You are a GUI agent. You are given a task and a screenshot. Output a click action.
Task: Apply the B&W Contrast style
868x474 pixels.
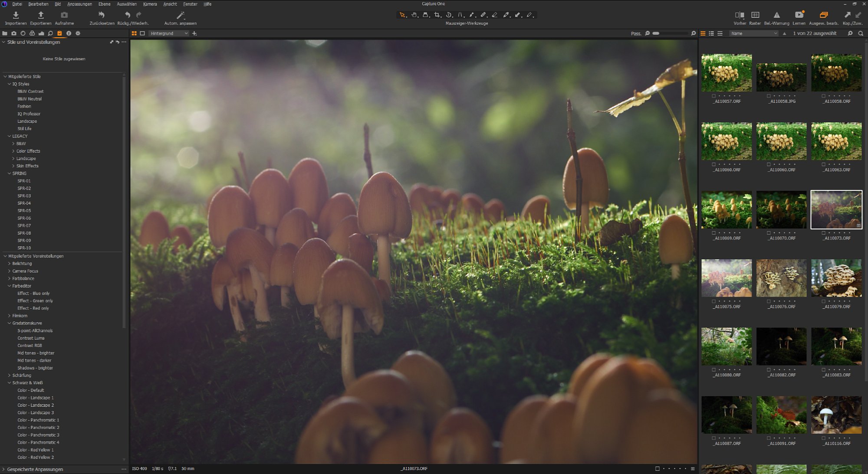[x=30, y=92]
